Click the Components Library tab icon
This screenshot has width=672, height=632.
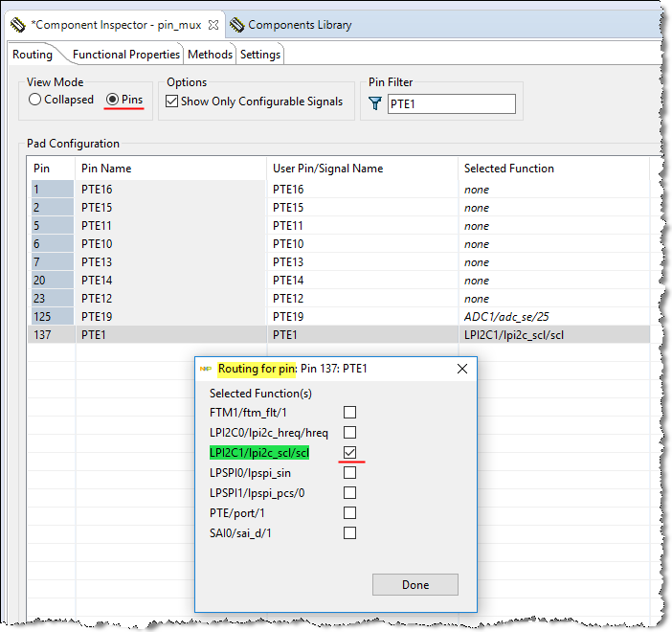[237, 25]
